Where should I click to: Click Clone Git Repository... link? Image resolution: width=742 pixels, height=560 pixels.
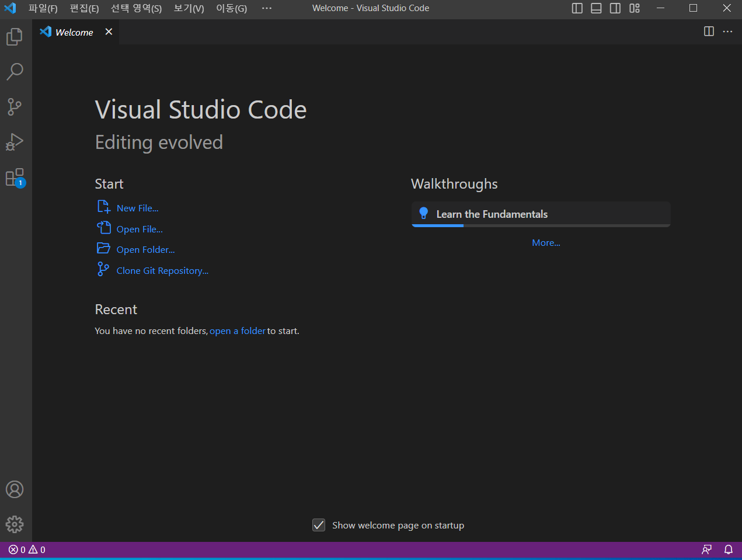[162, 270]
